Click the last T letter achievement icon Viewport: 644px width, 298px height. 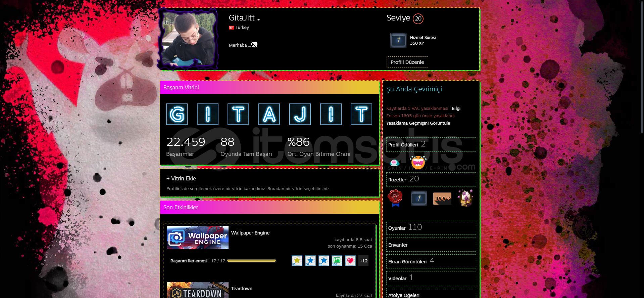tap(361, 114)
